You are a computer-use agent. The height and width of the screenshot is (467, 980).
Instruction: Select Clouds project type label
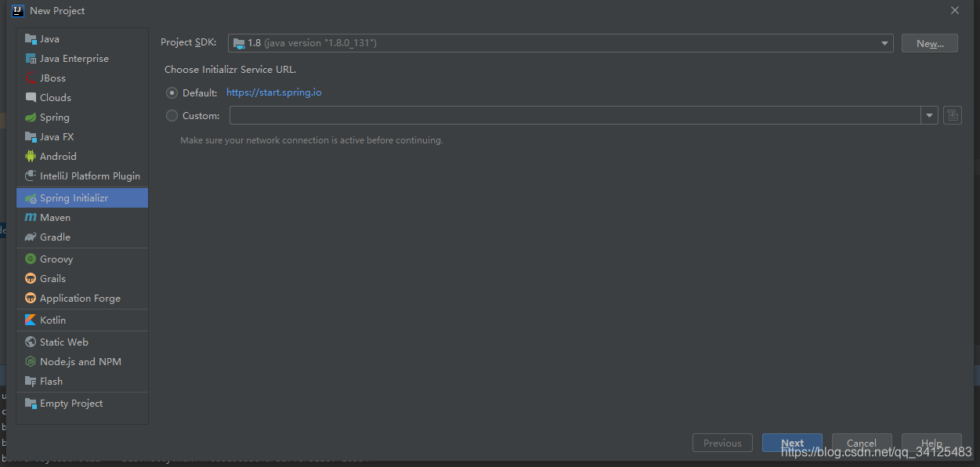[x=56, y=98]
